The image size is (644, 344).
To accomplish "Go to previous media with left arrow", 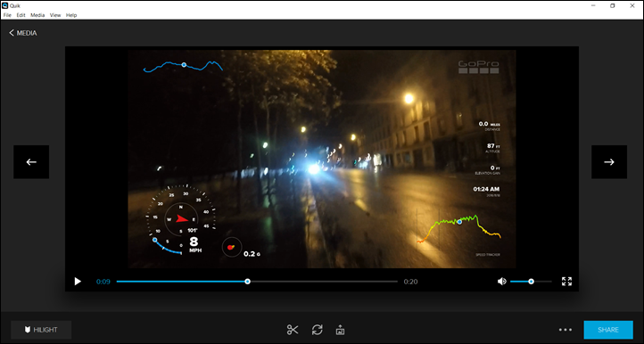I will point(31,161).
